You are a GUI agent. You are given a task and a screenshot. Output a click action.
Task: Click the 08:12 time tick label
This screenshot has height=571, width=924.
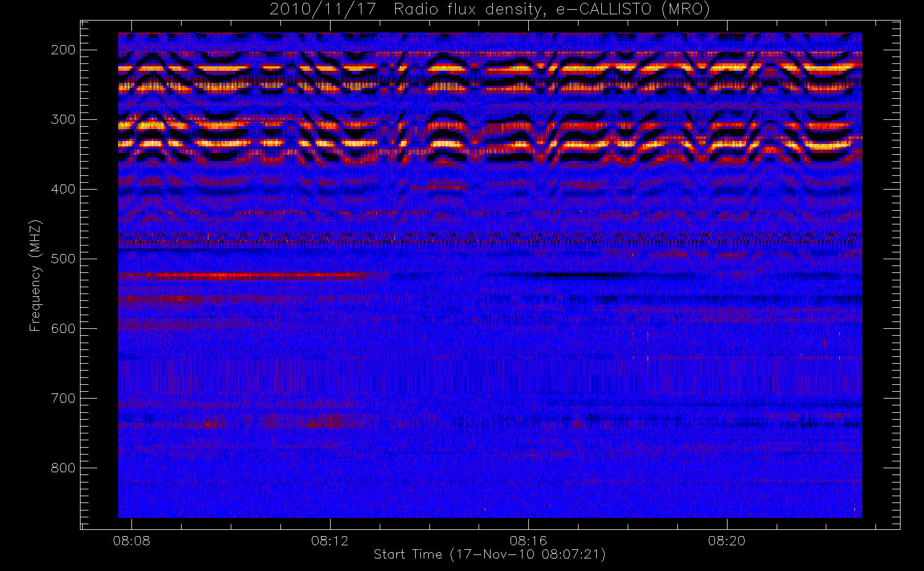(x=330, y=541)
